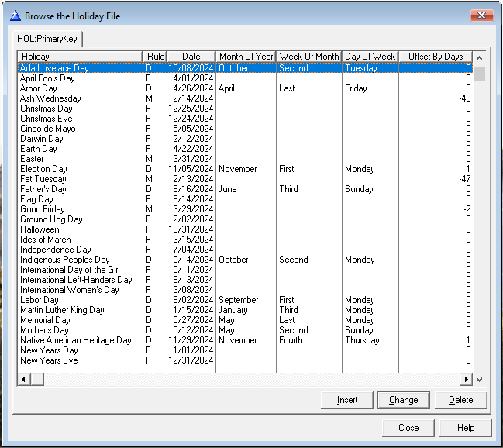
Task: Click the vertical scrollbar up arrow
Action: point(480,57)
